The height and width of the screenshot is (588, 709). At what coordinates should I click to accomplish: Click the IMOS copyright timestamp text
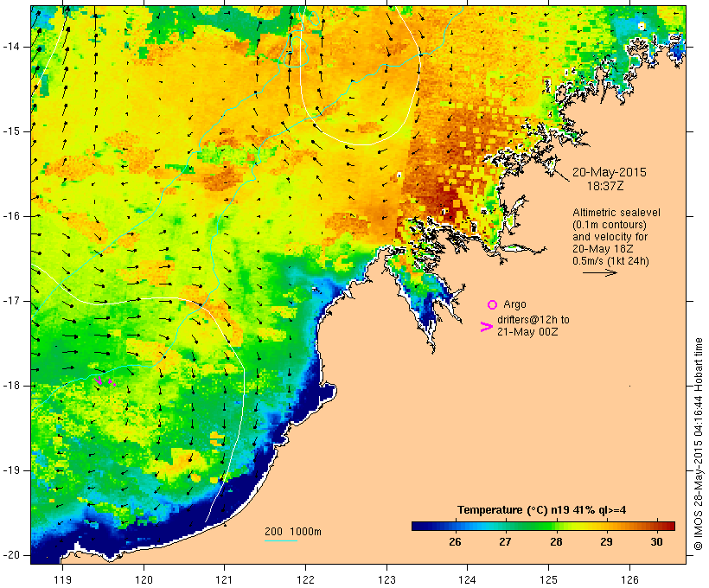698,444
